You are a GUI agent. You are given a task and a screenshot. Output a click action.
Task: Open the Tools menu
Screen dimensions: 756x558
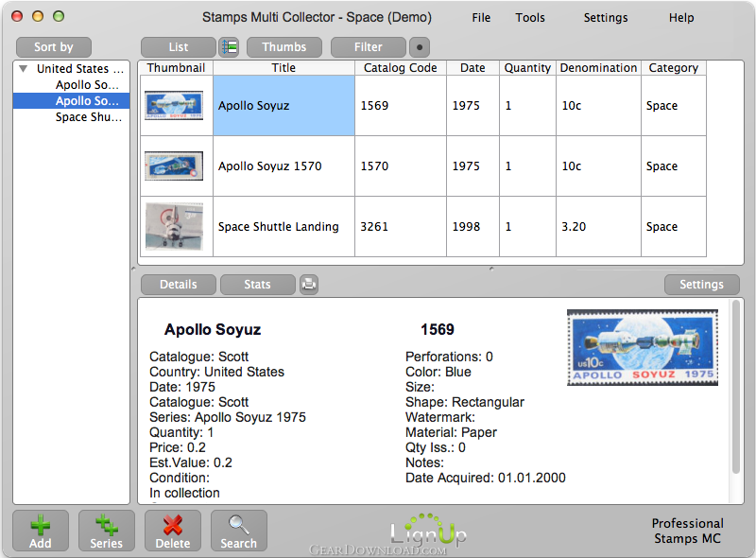pyautogui.click(x=530, y=18)
